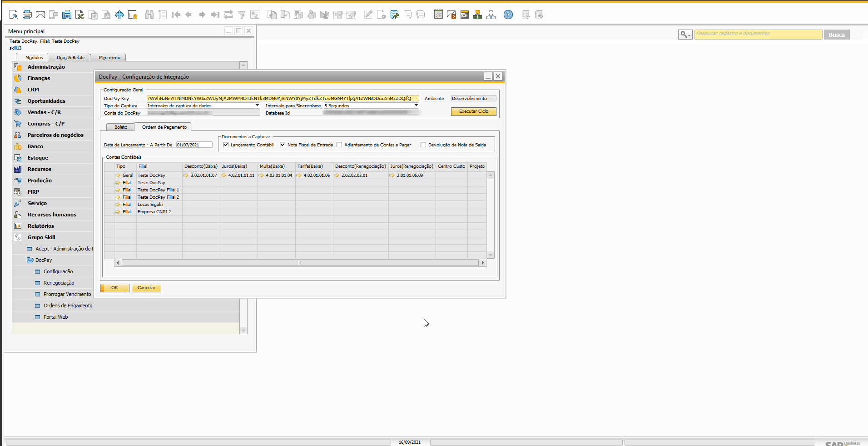The width and height of the screenshot is (868, 446).
Task: Open Layout Designer pencil icon
Action: (x=368, y=15)
